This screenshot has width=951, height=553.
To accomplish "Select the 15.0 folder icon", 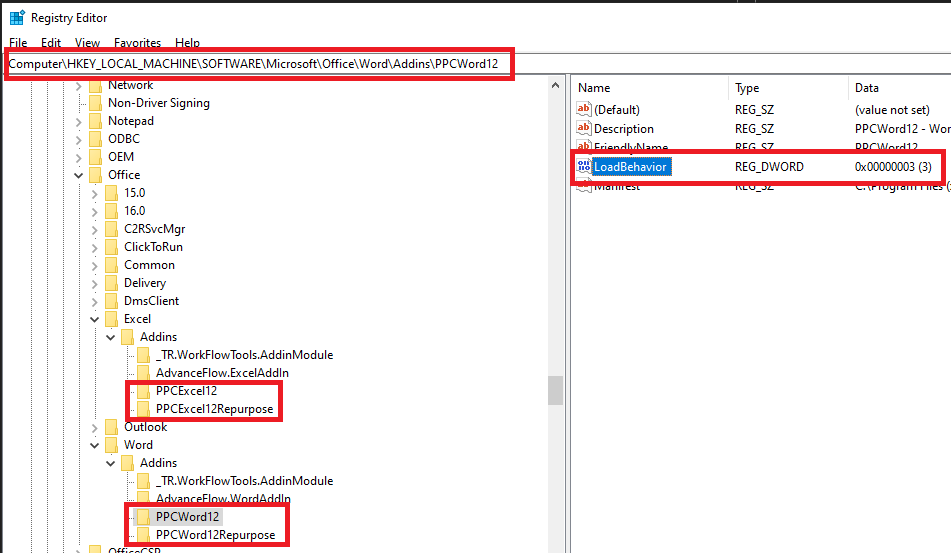I will click(x=112, y=193).
